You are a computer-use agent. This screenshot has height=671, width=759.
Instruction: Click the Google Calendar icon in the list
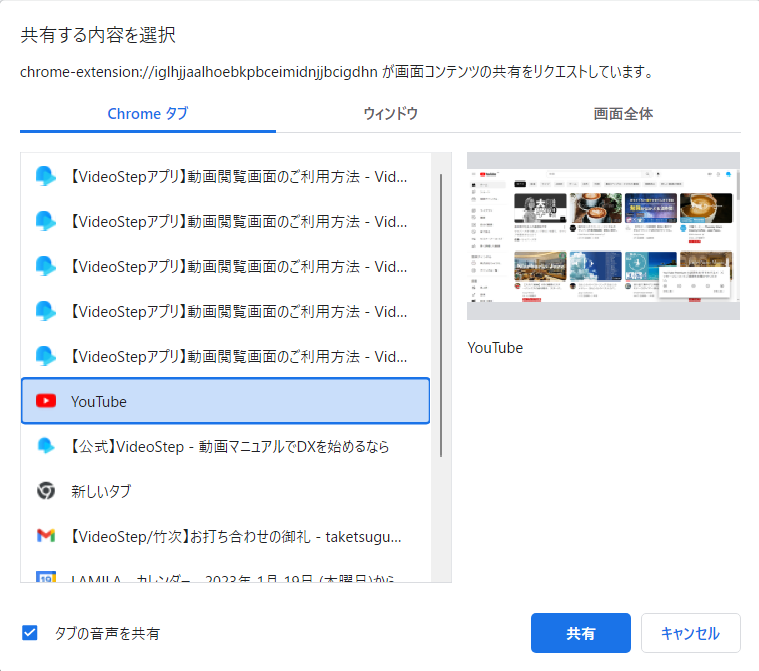tap(46, 577)
